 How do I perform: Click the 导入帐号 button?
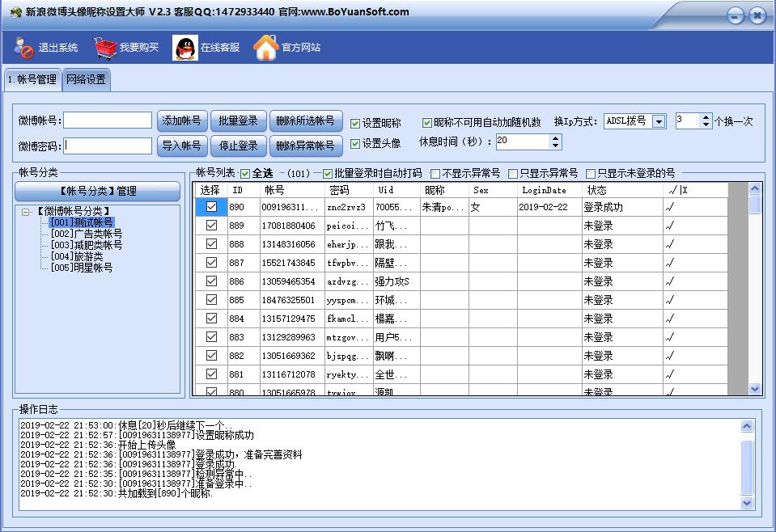point(181,146)
